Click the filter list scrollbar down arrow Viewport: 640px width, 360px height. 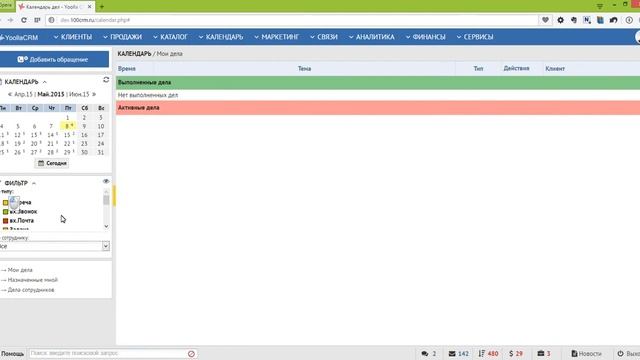106,226
